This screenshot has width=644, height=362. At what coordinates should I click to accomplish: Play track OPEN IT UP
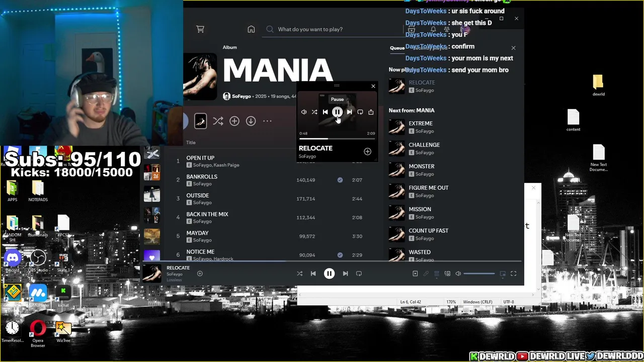(x=200, y=158)
